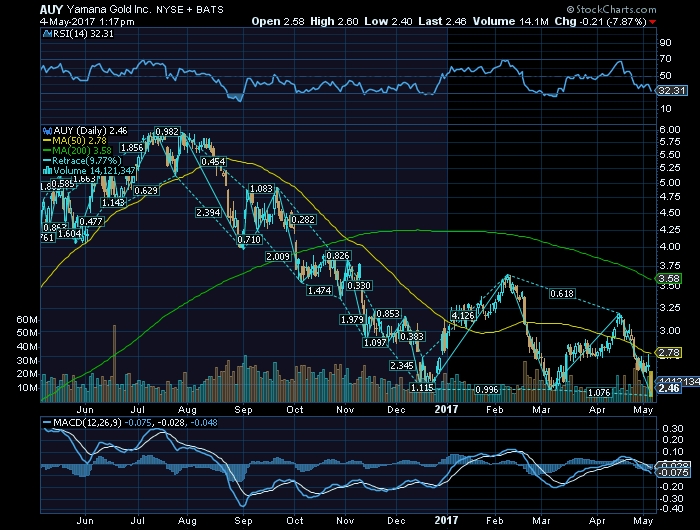Click the volume bars icon in legend

coord(47,171)
